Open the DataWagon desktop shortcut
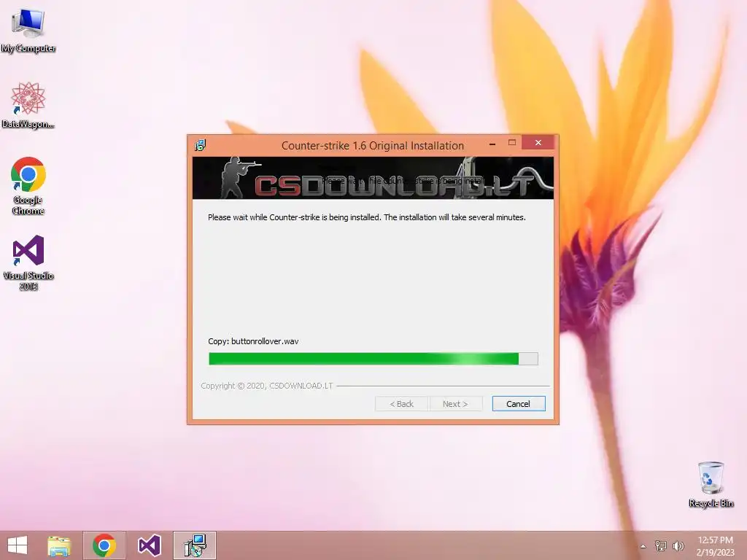The width and height of the screenshot is (747, 560). (x=28, y=105)
